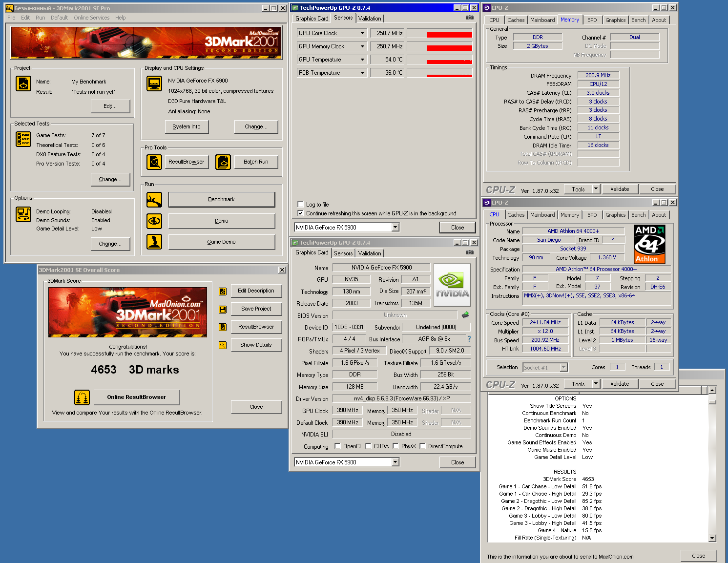
Task: Click the System Info button
Action: 187,126
